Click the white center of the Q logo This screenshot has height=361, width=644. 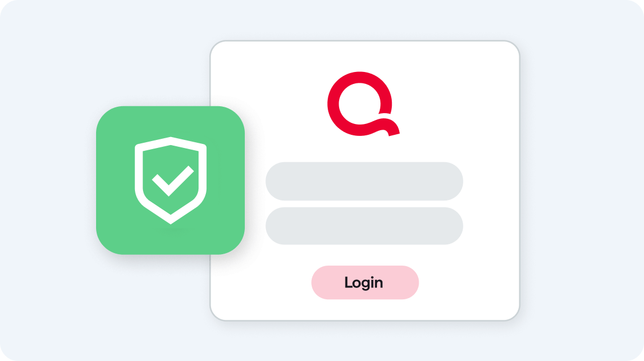(x=359, y=103)
